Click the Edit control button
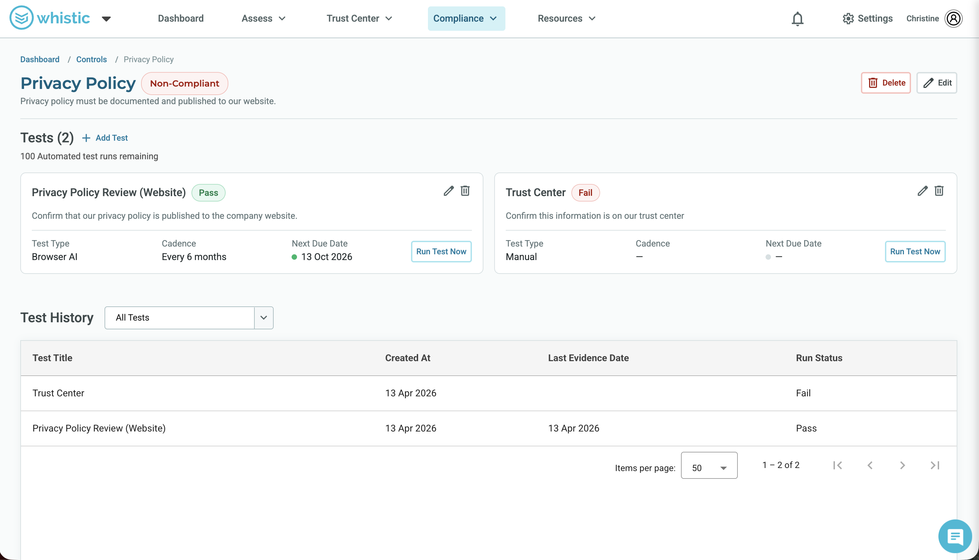The height and width of the screenshot is (560, 979). click(937, 83)
